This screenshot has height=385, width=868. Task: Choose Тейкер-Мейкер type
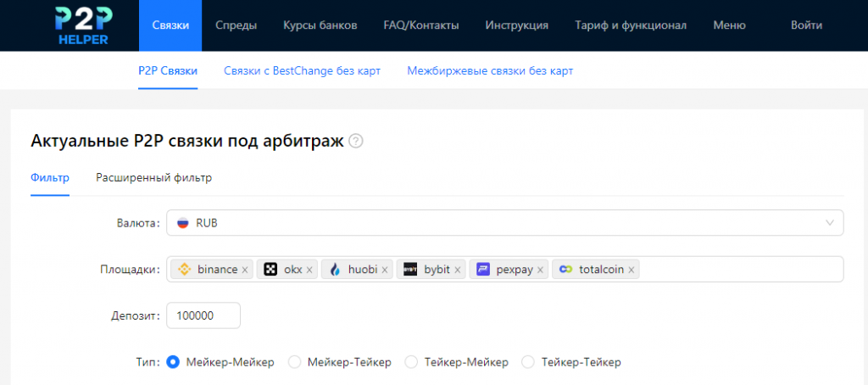pos(411,362)
